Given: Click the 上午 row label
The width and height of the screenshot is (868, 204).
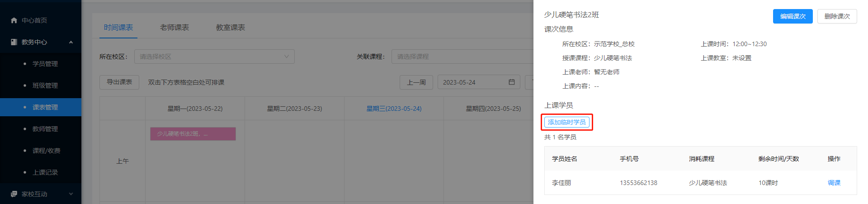Looking at the screenshot, I should [x=123, y=161].
